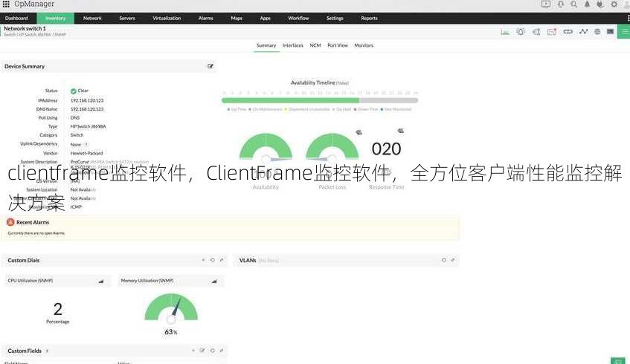Open the Workflow menu

pyautogui.click(x=298, y=18)
